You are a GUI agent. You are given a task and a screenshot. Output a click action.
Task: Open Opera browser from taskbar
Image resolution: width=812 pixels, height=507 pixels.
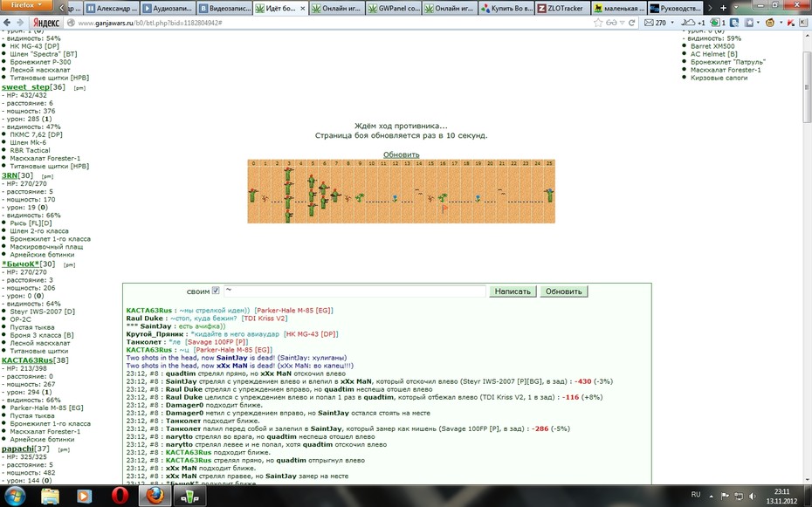[x=120, y=497]
